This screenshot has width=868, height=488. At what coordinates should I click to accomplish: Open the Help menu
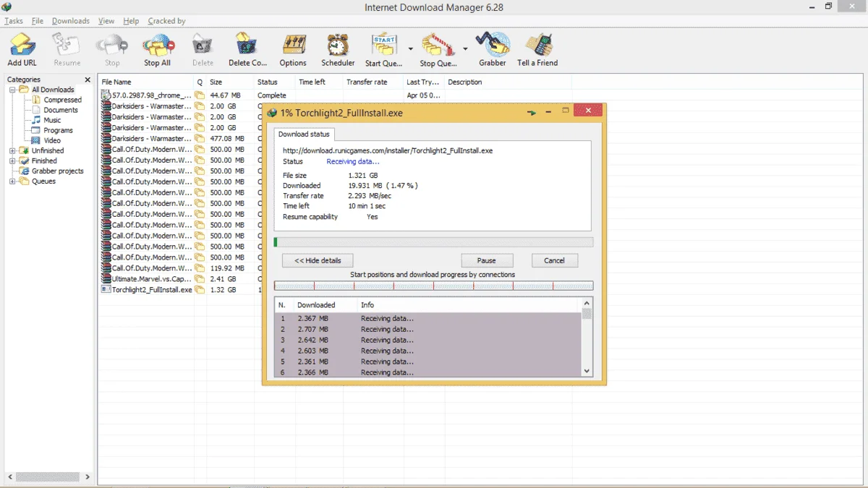pos(131,21)
